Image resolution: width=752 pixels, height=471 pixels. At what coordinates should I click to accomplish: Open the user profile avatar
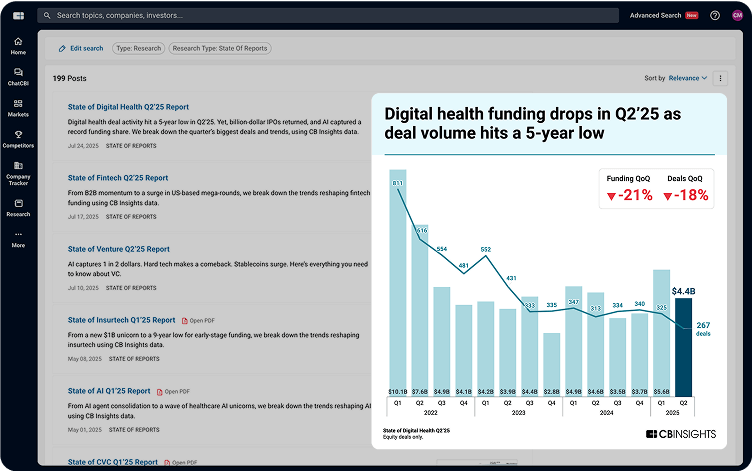[x=738, y=16]
